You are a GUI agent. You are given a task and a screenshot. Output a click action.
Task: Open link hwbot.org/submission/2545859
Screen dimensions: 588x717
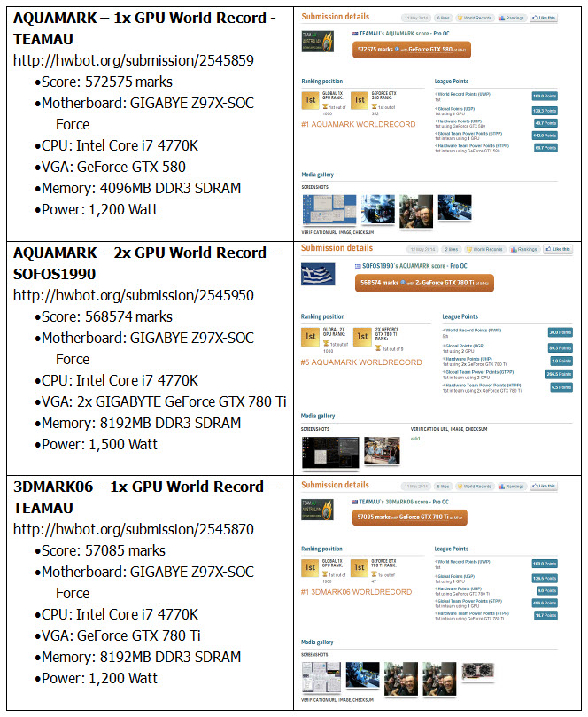coord(134,60)
